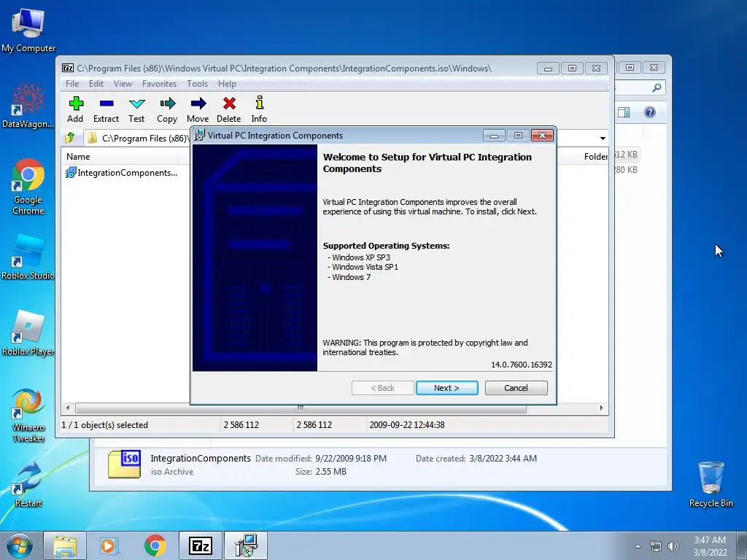
Task: Click the volume speaker tray icon
Action: click(x=673, y=546)
